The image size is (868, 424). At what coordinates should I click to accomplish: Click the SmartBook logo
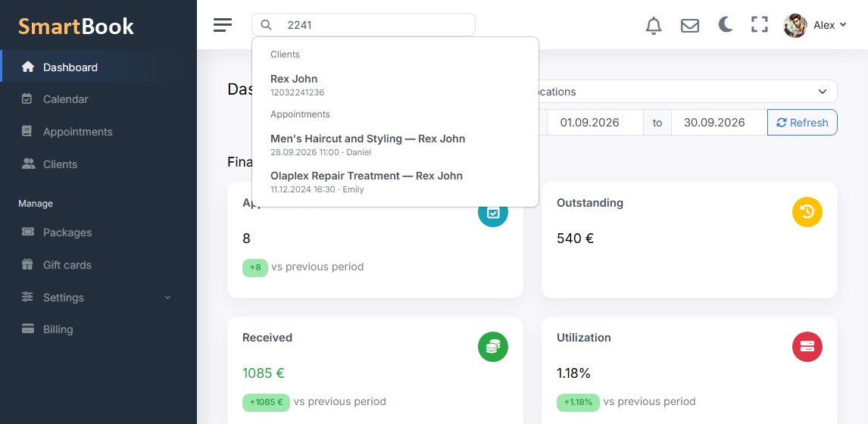(x=76, y=26)
